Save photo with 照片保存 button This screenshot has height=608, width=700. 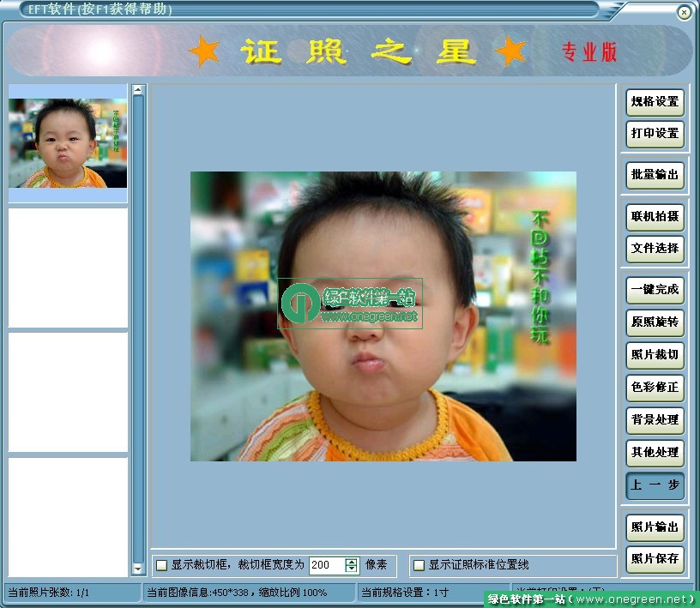coord(655,559)
